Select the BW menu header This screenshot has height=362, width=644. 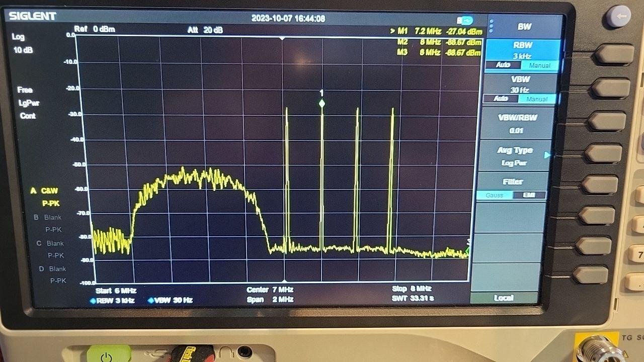pyautogui.click(x=524, y=27)
